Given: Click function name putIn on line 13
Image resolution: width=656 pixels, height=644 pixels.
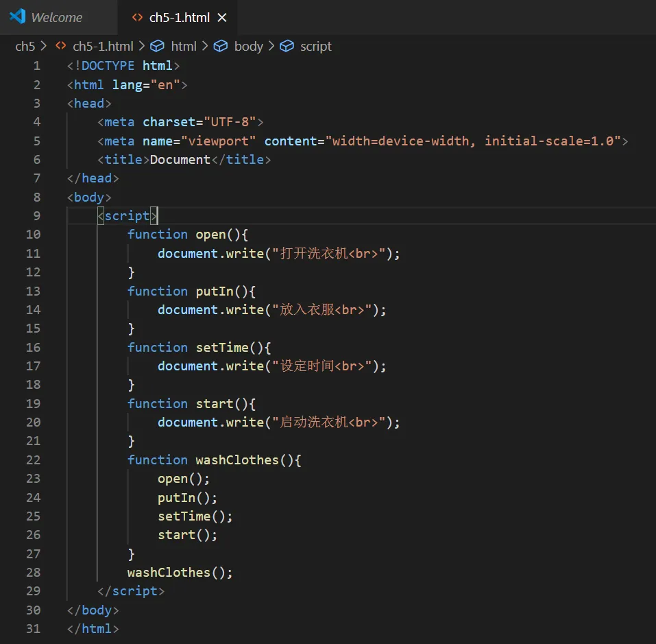Looking at the screenshot, I should coord(215,291).
